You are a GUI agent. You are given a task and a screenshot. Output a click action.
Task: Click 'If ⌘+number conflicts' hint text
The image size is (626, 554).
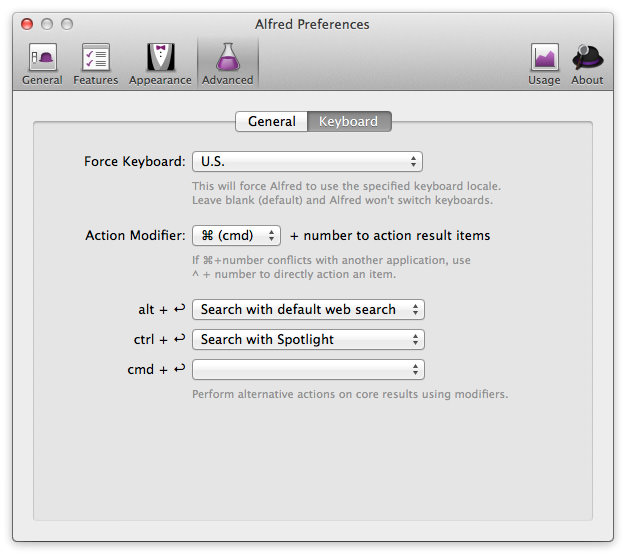click(x=331, y=260)
